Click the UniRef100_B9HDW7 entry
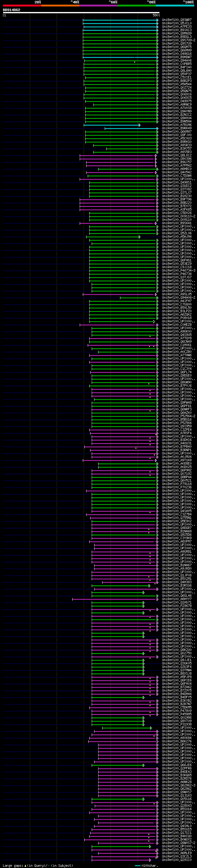 pyautogui.click(x=176, y=57)
